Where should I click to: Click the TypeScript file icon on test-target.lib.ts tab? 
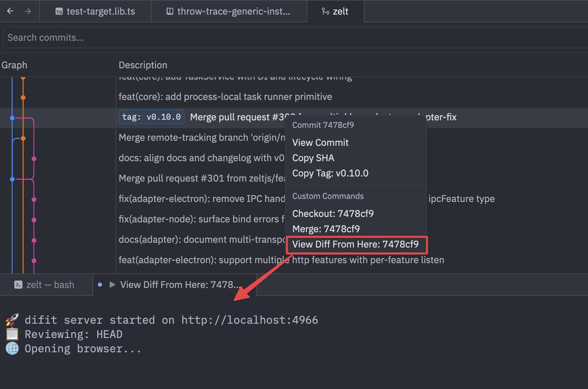[59, 11]
